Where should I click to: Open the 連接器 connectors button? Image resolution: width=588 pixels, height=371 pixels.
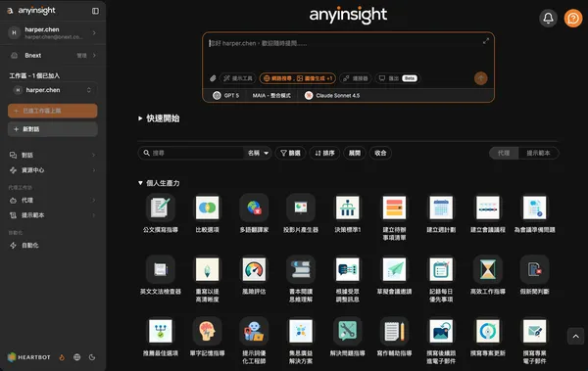point(356,78)
